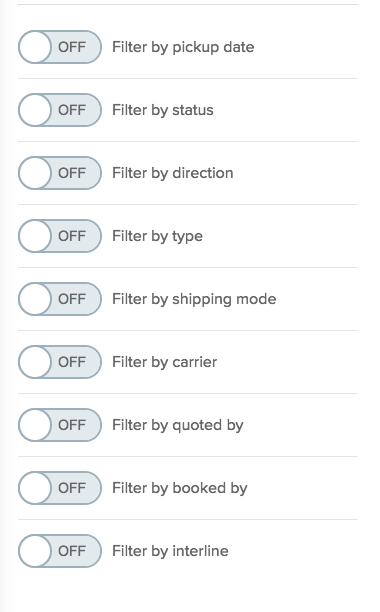Select the "Filter by type" label
The width and height of the screenshot is (380, 612).
click(157, 236)
